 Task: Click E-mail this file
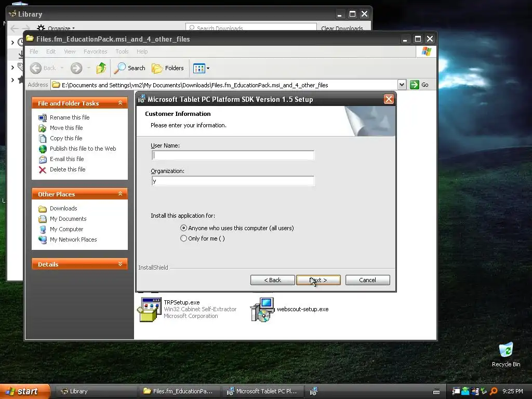point(66,159)
